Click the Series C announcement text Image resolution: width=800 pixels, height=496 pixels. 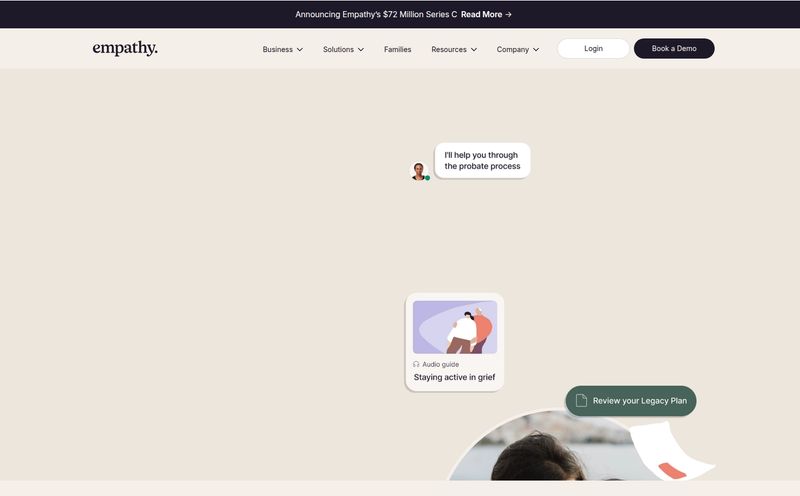pos(376,14)
